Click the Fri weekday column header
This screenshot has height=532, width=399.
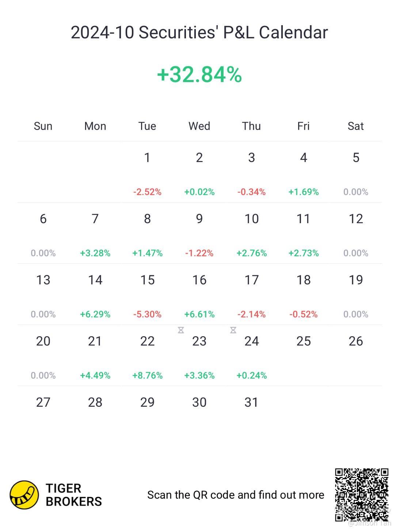point(303,126)
